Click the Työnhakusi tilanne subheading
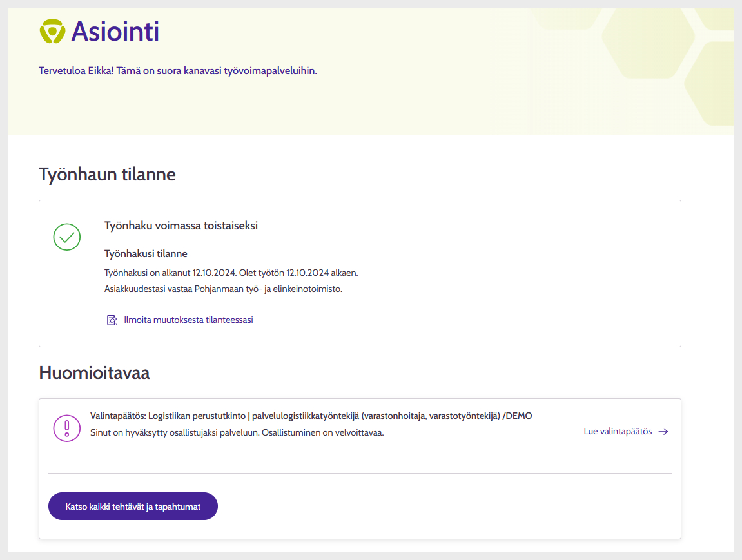This screenshot has width=742, height=560. 146,254
